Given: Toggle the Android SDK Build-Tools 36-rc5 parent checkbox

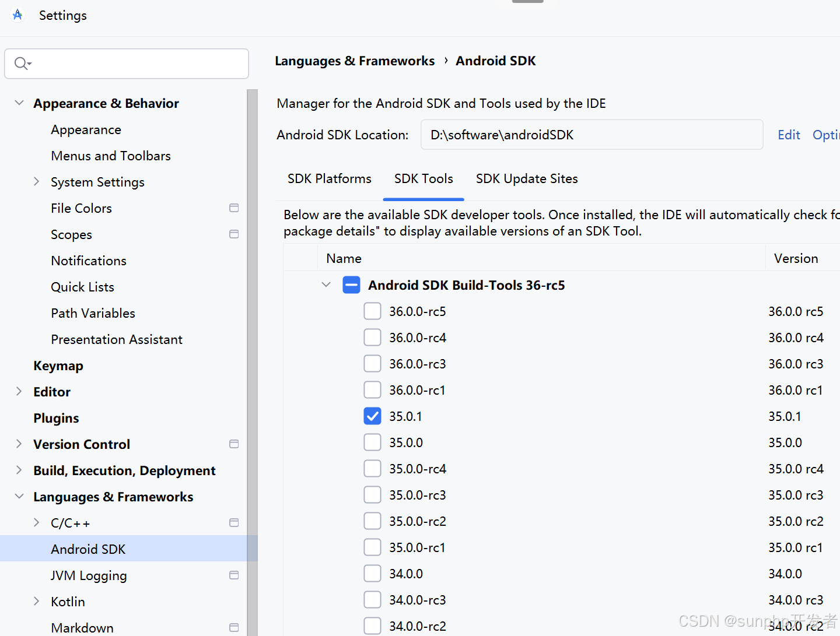Looking at the screenshot, I should point(351,285).
